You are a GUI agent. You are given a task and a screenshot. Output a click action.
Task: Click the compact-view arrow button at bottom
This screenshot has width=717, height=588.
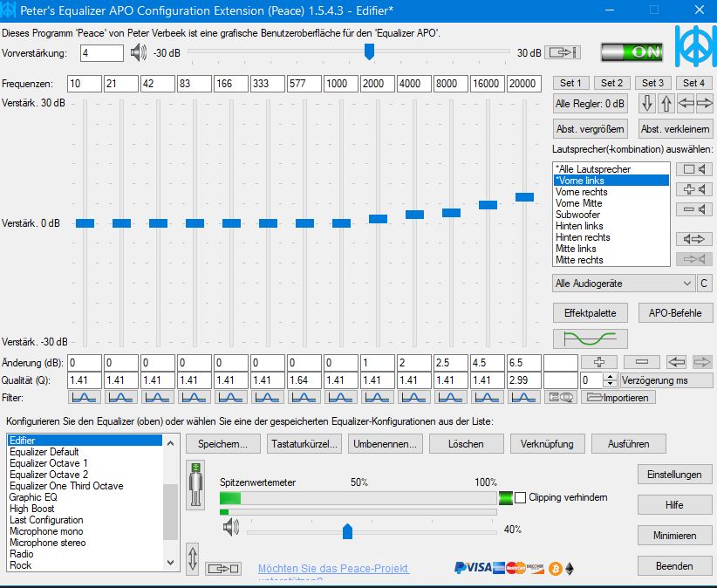click(x=223, y=569)
